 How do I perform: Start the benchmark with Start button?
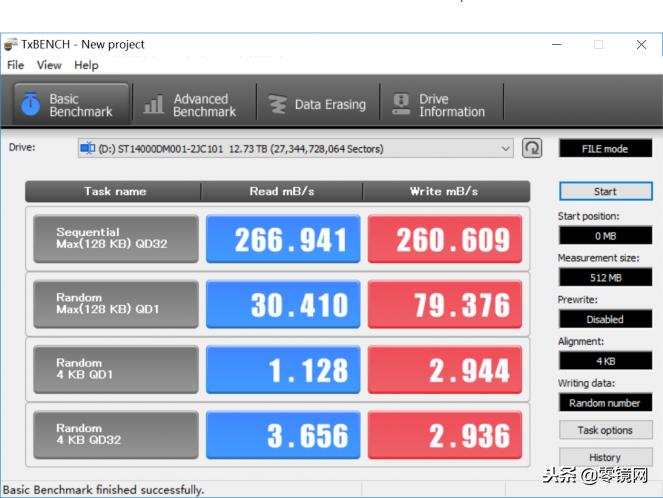604,191
